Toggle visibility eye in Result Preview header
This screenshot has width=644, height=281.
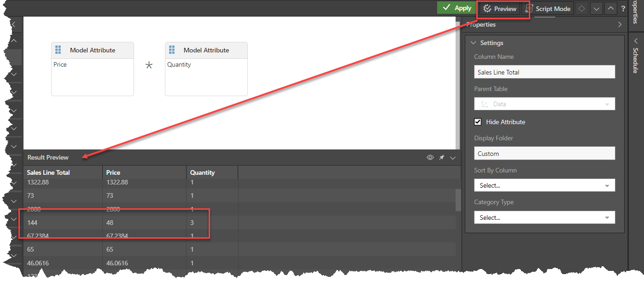click(430, 158)
